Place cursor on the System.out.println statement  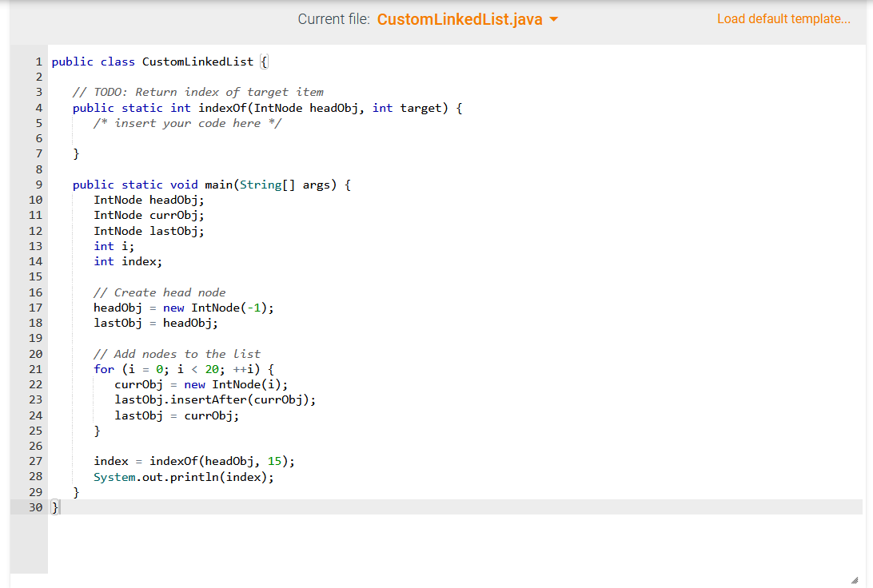(x=184, y=476)
